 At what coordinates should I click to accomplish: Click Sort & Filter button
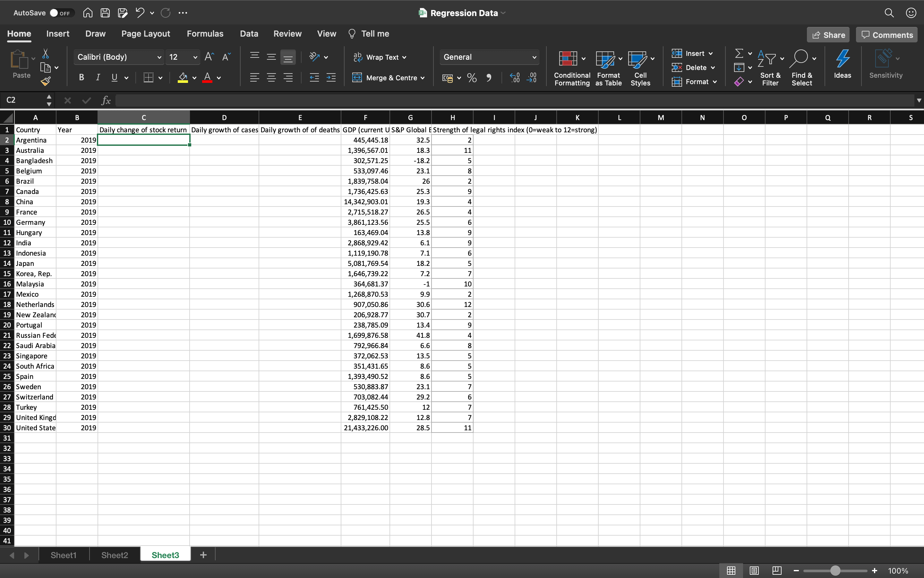(x=770, y=68)
